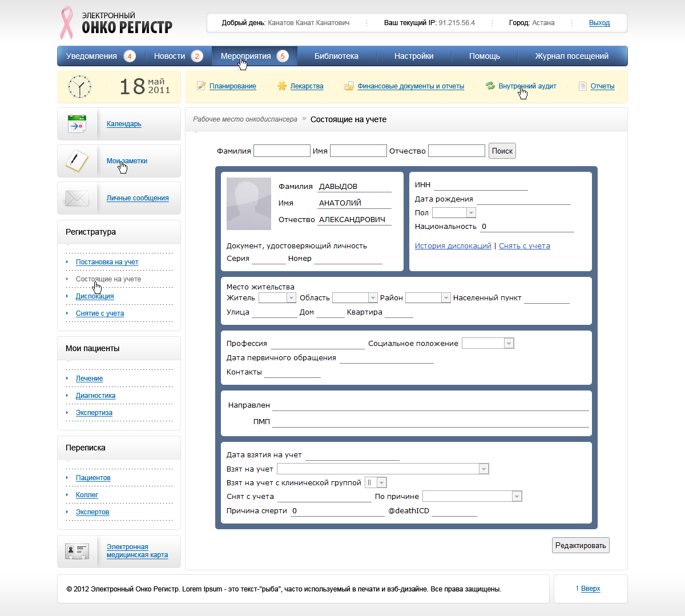Click the Новости counter badge 2
The height and width of the screenshot is (616, 685).
[197, 56]
